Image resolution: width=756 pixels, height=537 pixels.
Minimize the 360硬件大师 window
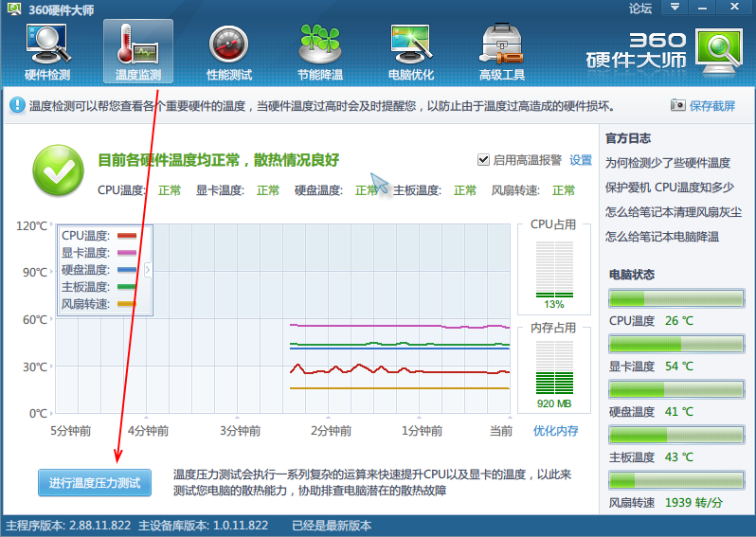pos(702,8)
